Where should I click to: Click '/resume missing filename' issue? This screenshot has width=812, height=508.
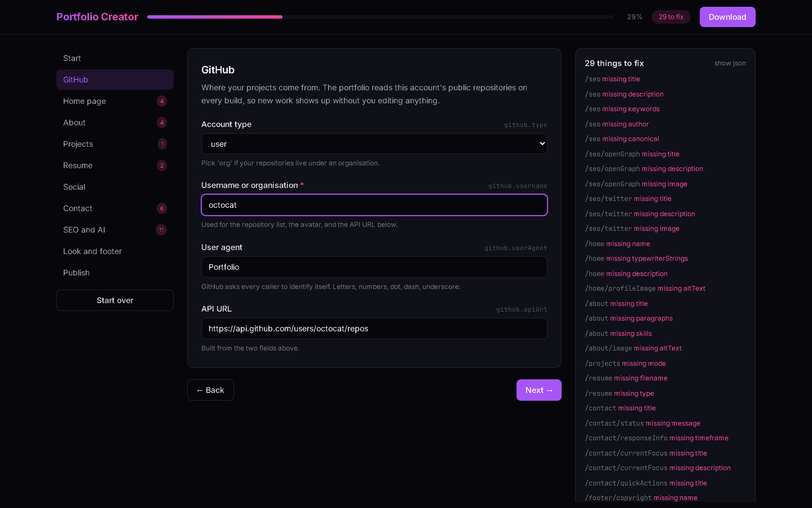click(x=626, y=378)
